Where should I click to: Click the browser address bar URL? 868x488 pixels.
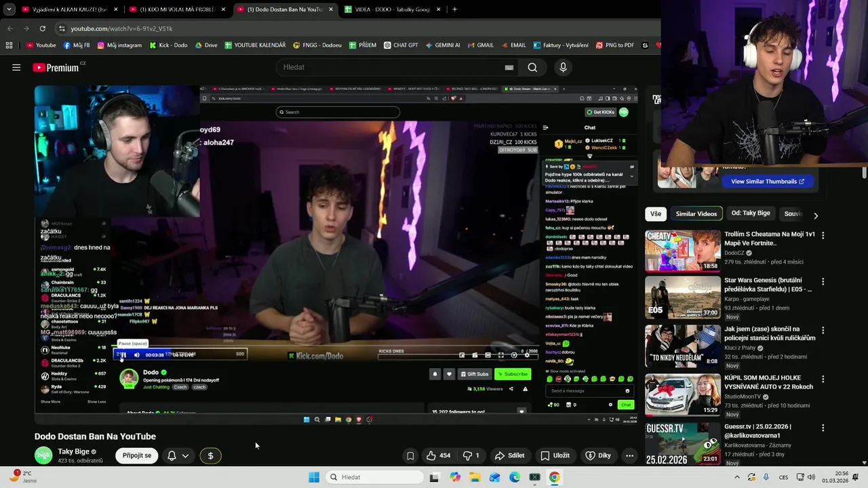click(x=122, y=28)
